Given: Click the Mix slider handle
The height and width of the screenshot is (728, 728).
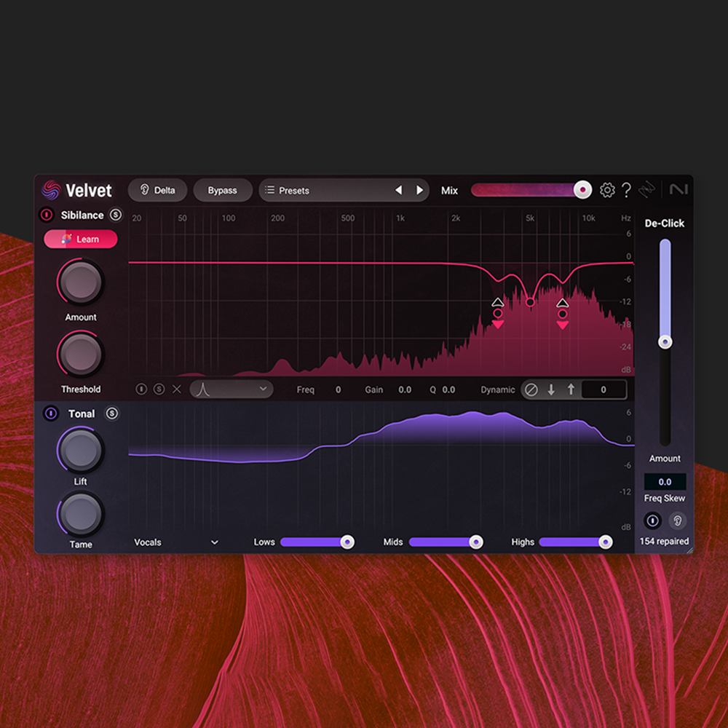Looking at the screenshot, I should coord(582,190).
